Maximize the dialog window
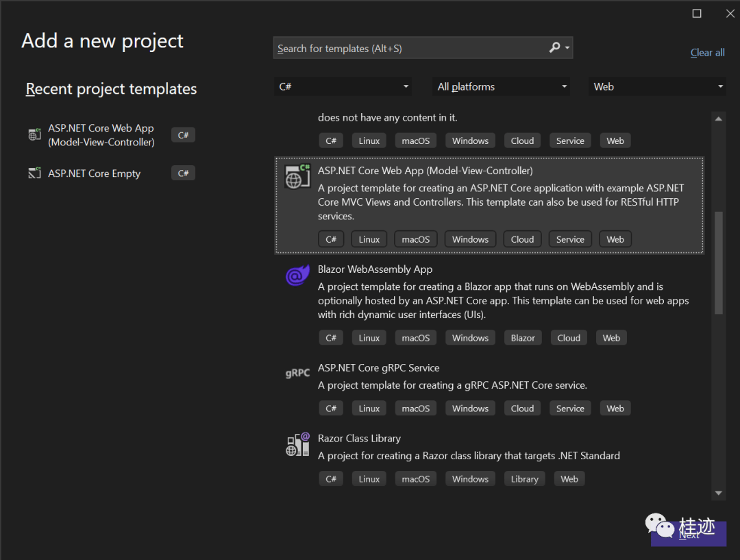This screenshot has height=560, width=740. coord(697,14)
